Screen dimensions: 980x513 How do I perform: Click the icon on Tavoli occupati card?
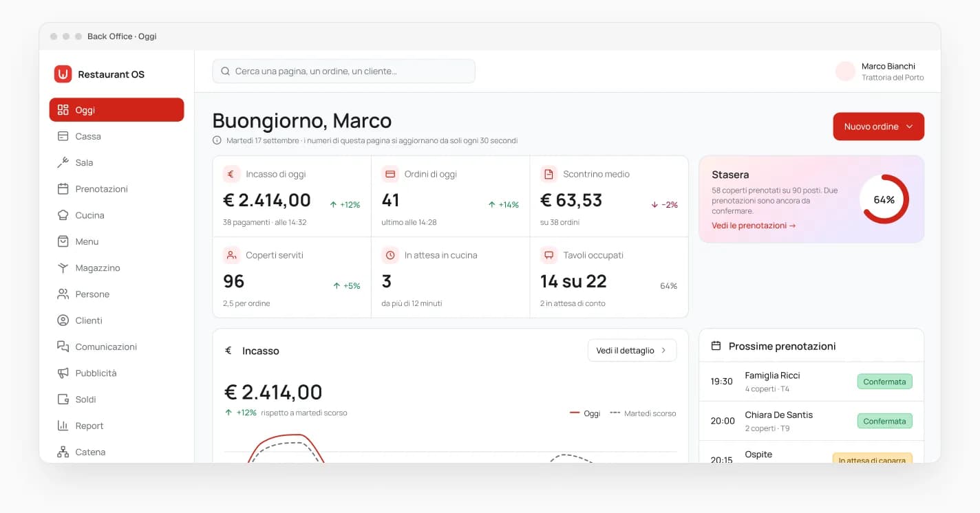[x=548, y=255]
